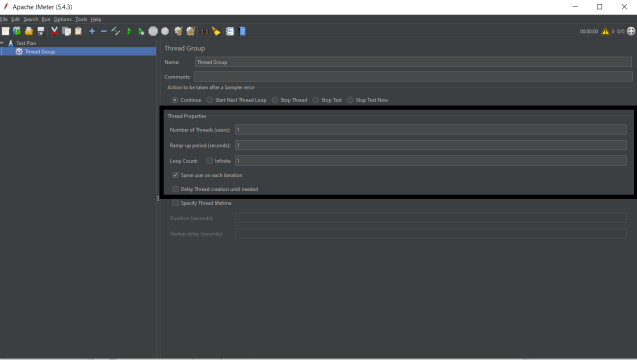Search the tree with the binoculars icon

[x=204, y=31]
